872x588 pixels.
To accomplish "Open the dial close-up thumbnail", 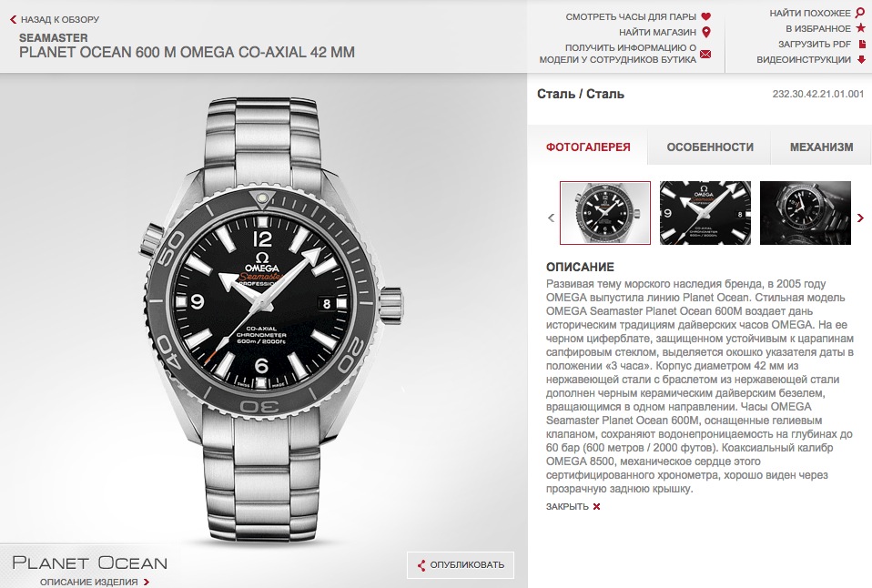I will tap(705, 212).
